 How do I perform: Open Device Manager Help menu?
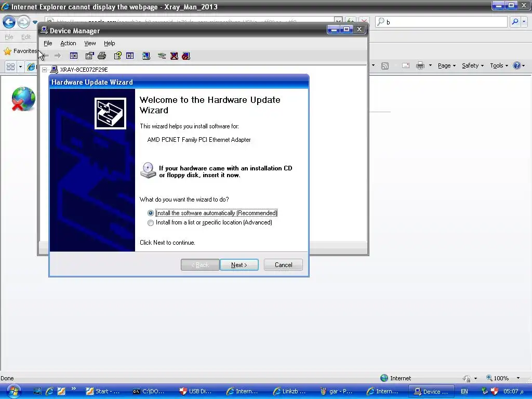coord(109,43)
